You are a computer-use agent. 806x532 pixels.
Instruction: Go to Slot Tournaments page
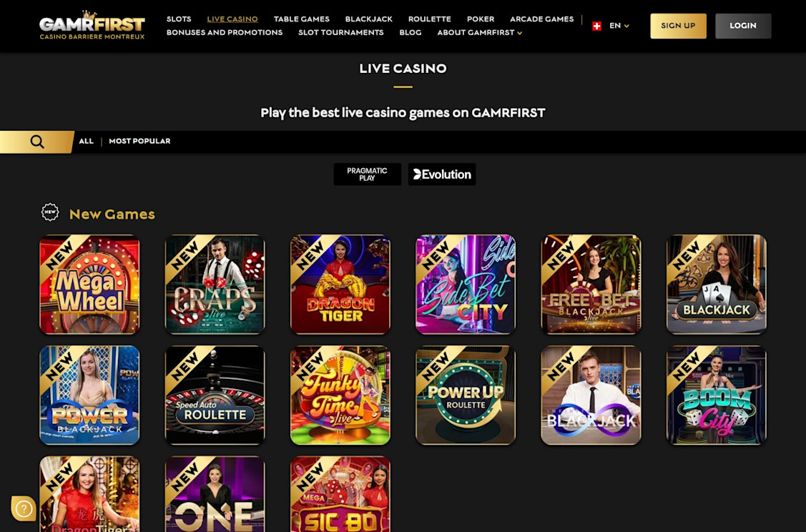pos(341,32)
